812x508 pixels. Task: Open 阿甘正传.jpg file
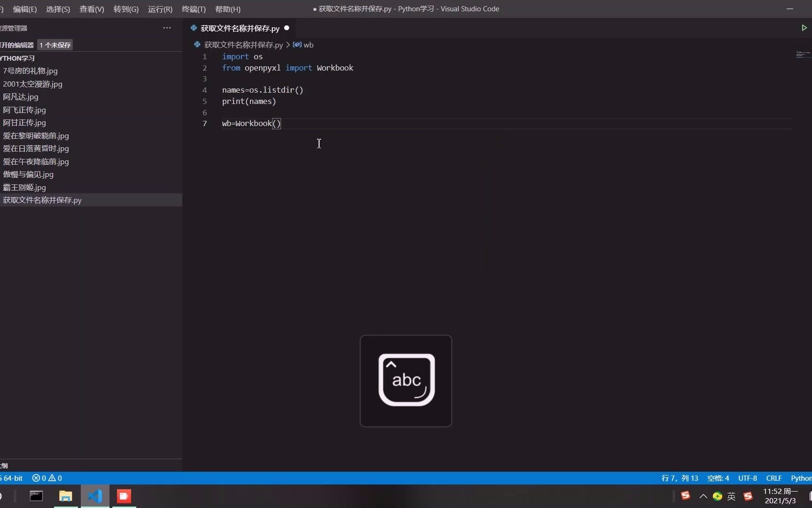tap(24, 123)
